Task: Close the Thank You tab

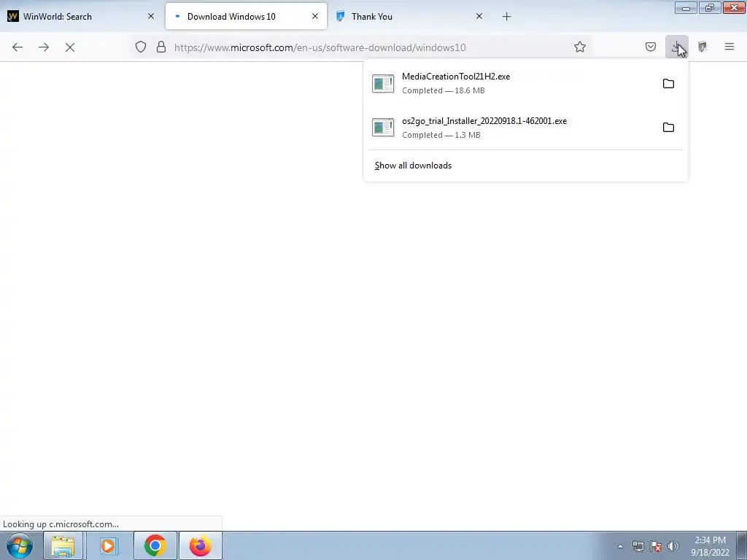Action: [x=479, y=17]
